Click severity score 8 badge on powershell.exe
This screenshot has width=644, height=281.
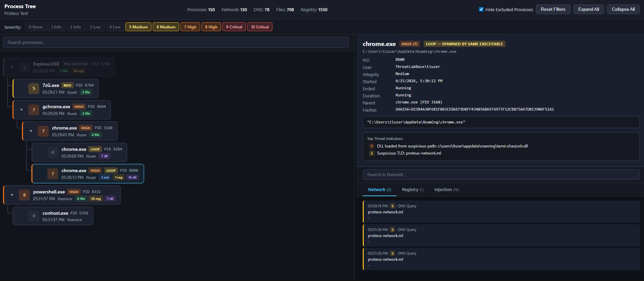click(x=24, y=195)
